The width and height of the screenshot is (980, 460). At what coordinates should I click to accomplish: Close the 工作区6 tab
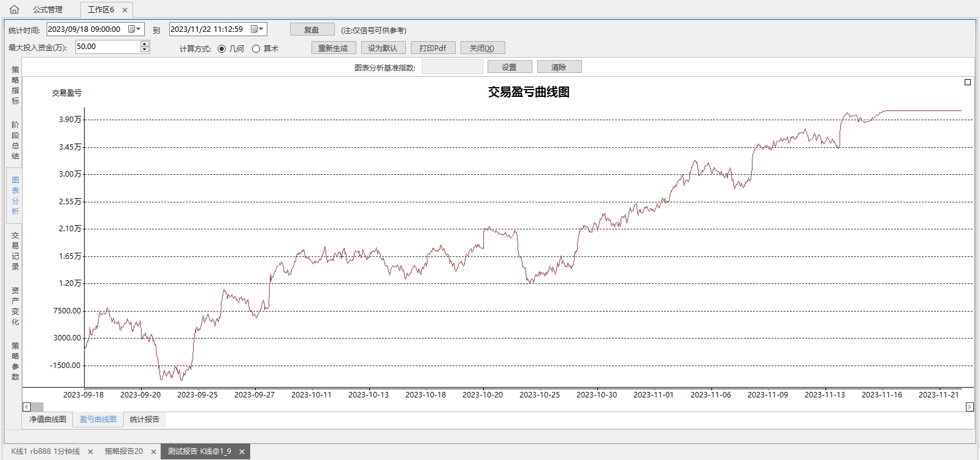(124, 10)
